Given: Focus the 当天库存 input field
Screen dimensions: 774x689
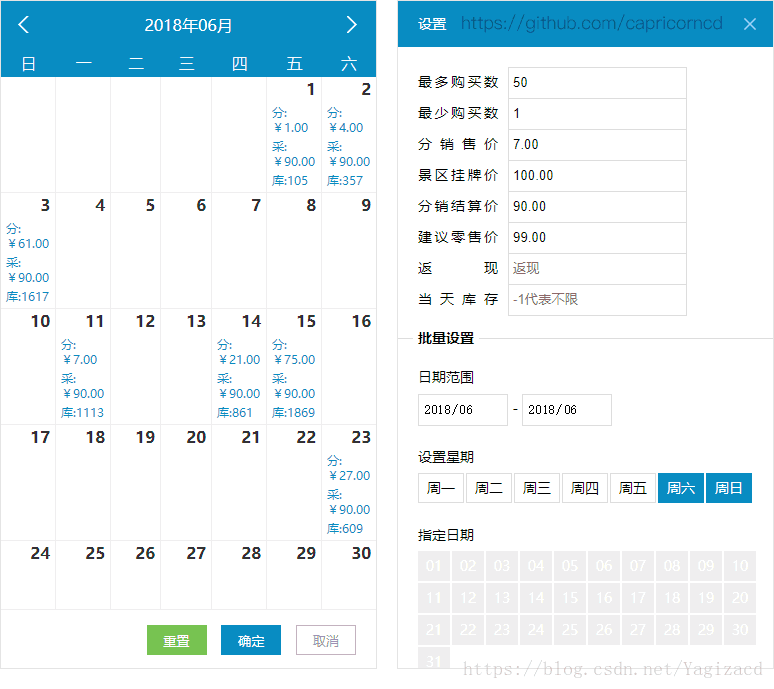Looking at the screenshot, I should coord(597,300).
